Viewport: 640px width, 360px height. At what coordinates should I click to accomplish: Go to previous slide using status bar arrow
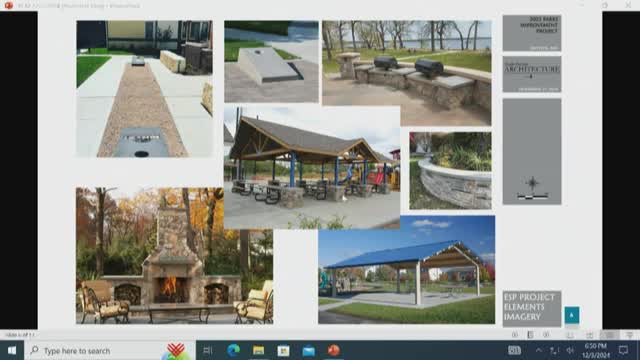[x=515, y=335]
